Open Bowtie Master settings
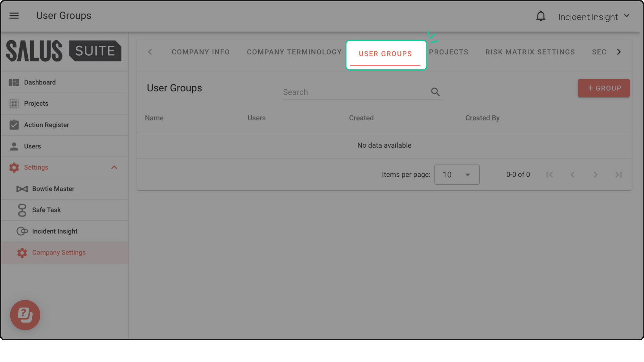This screenshot has width=644, height=362. [53, 189]
